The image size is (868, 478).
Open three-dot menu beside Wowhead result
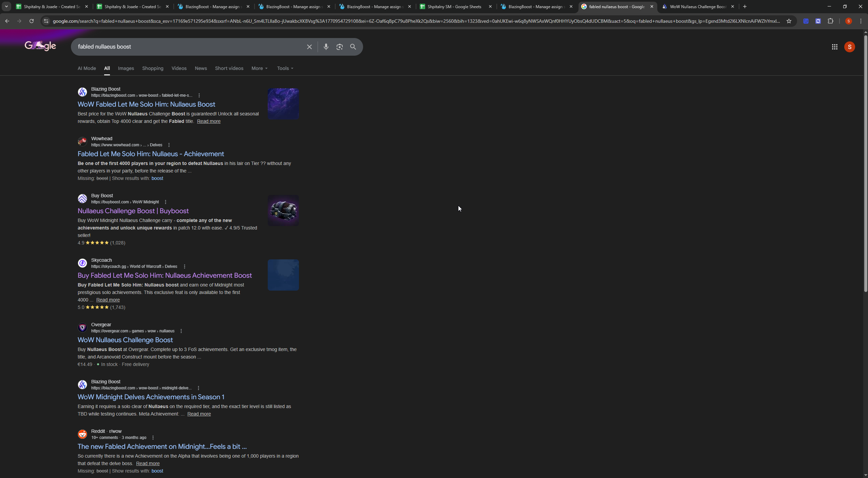click(169, 145)
